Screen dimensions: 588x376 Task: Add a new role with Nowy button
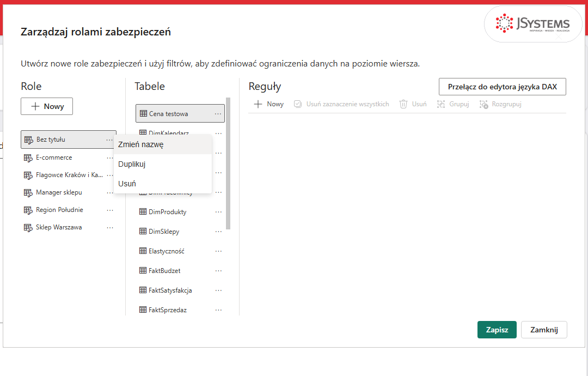click(x=47, y=106)
